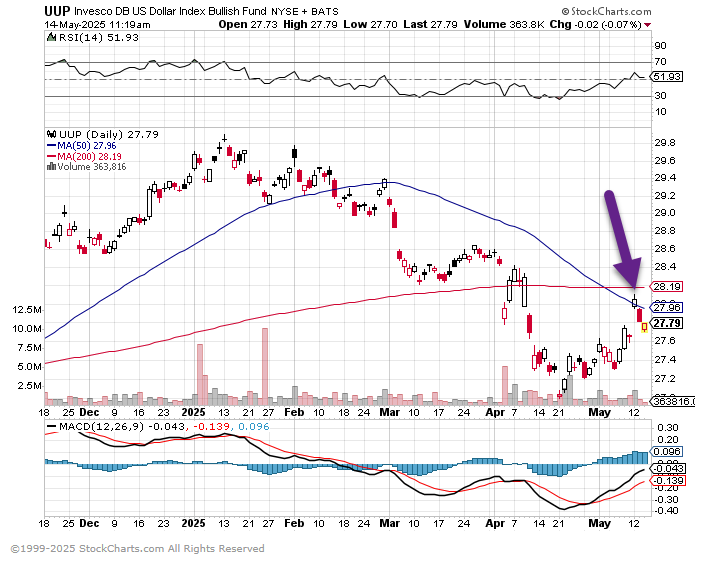713x580 pixels.
Task: Click the volume bars icon in legend
Action: click(51, 166)
